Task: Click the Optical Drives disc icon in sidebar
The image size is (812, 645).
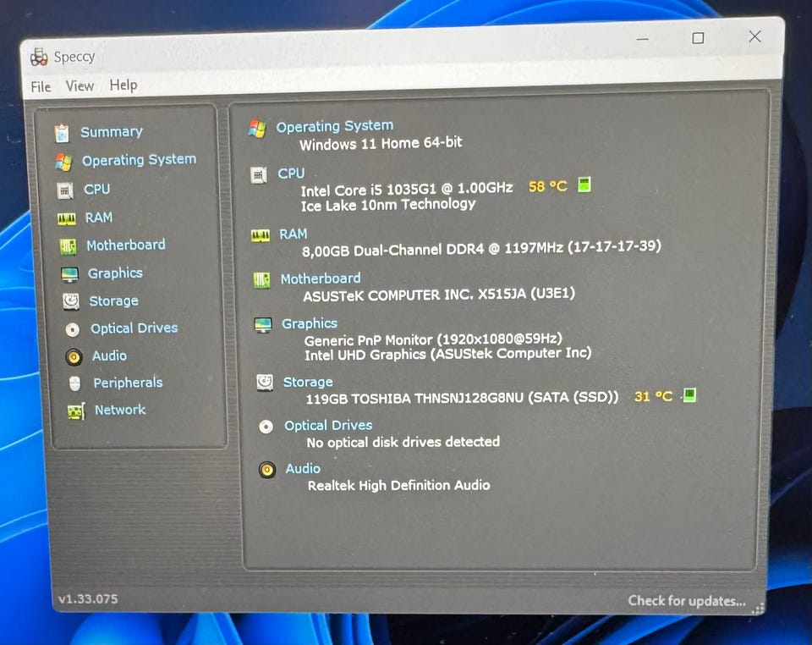Action: point(73,329)
